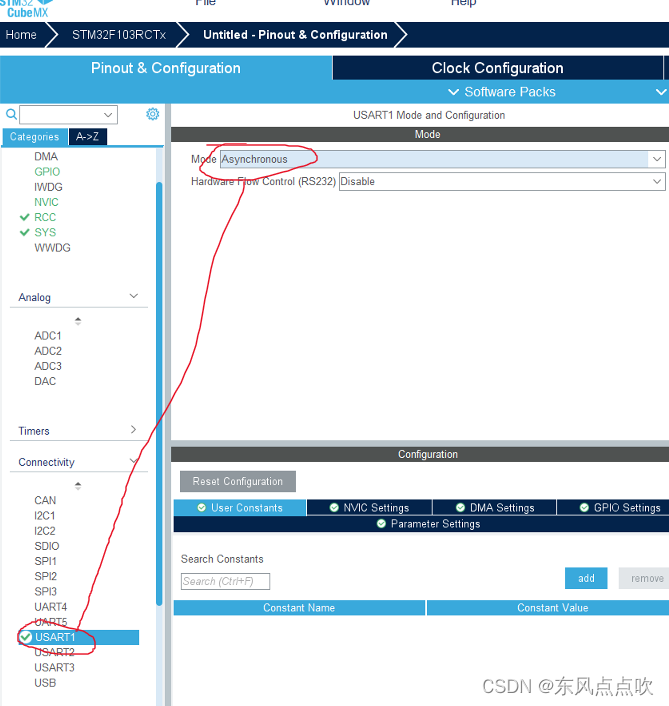Select SDIO under Connectivity
The image size is (669, 706).
click(x=47, y=546)
